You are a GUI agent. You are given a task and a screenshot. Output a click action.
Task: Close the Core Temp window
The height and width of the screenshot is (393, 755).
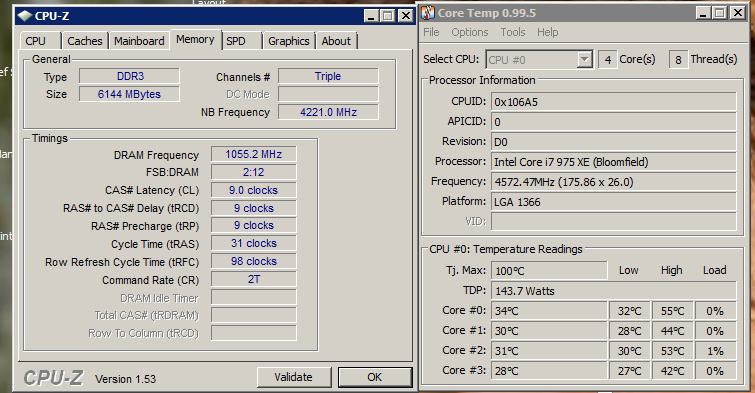pos(738,13)
